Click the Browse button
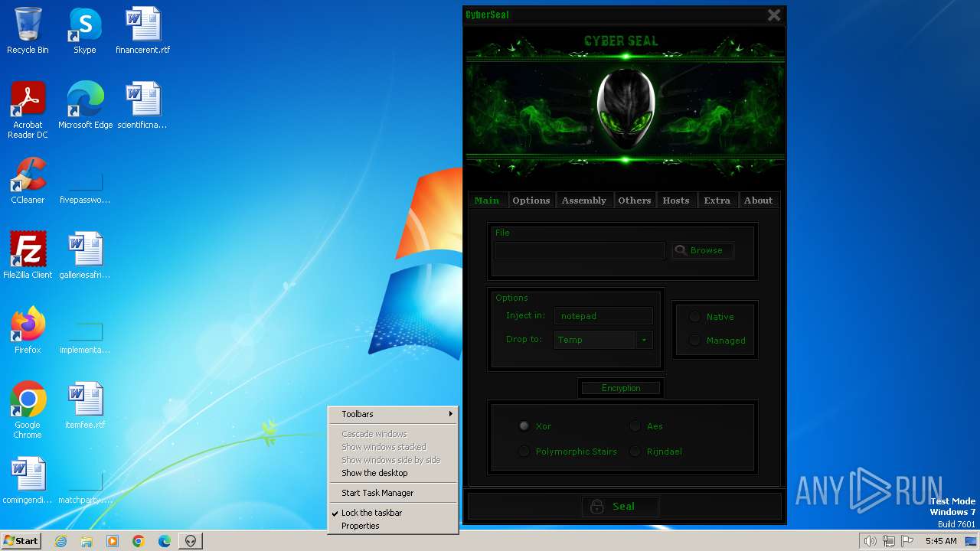 click(702, 250)
